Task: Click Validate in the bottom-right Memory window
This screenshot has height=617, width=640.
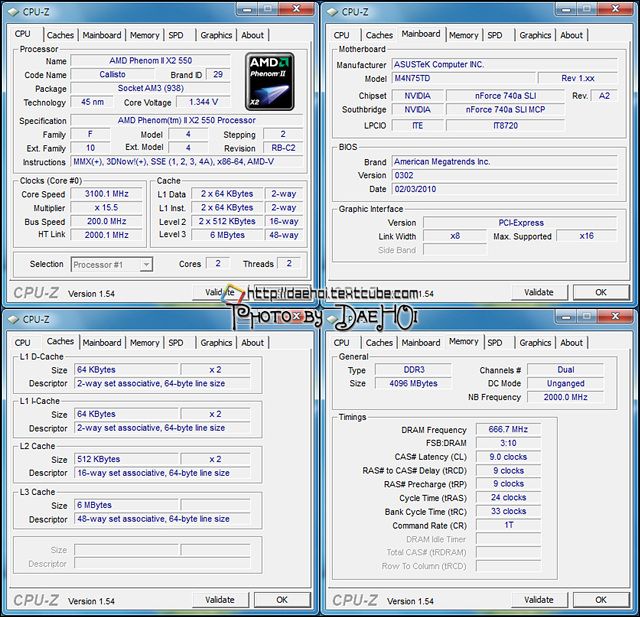Action: click(x=539, y=600)
